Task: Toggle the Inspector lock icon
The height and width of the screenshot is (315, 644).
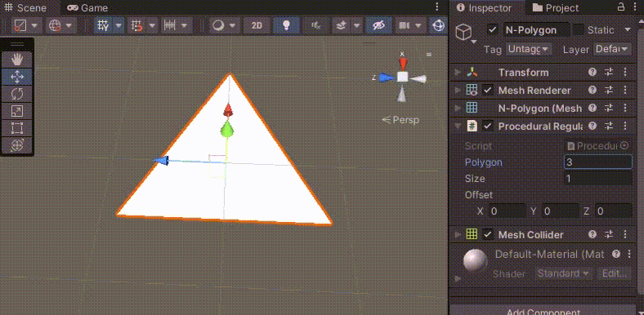Action: coord(621,7)
